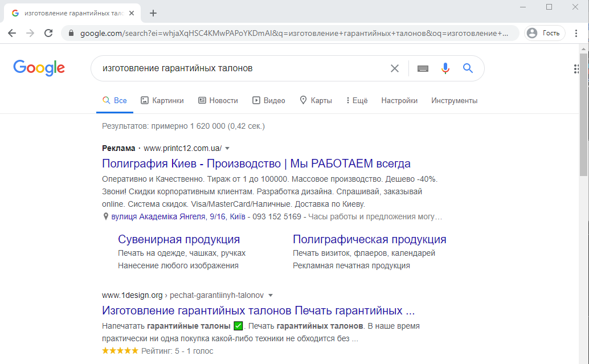Image resolution: width=589 pixels, height=364 pixels.
Task: Click the Google logo
Action: 39,68
